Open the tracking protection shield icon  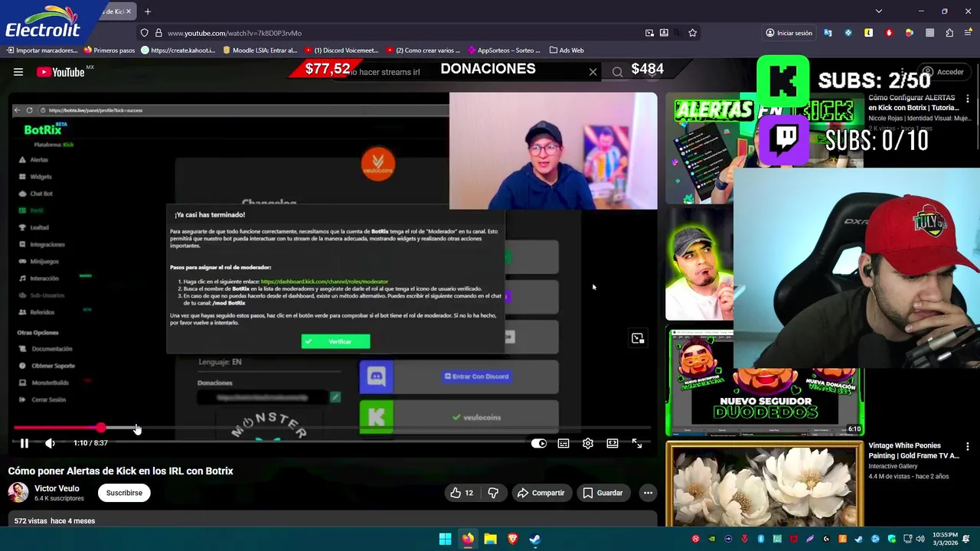click(144, 33)
